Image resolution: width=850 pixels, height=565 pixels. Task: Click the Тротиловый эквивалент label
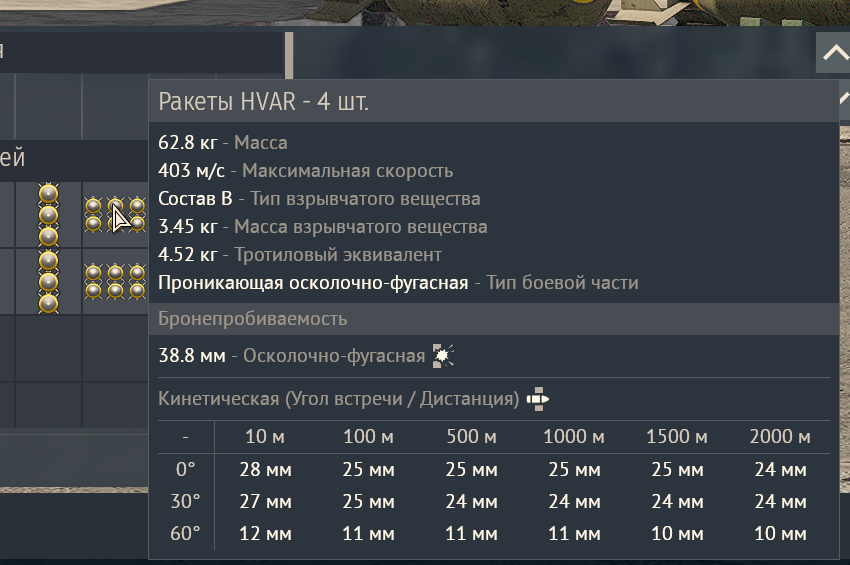[338, 255]
